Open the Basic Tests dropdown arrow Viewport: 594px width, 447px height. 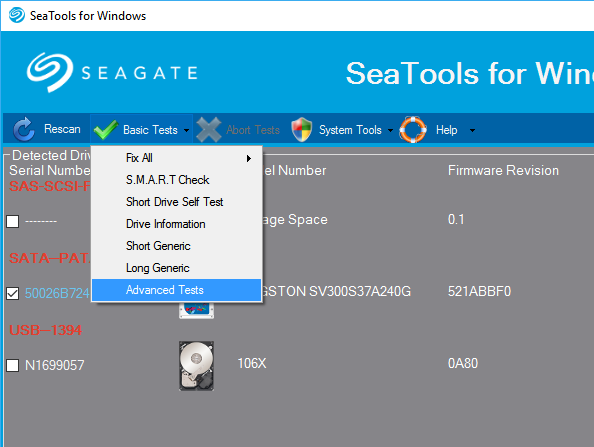186,130
